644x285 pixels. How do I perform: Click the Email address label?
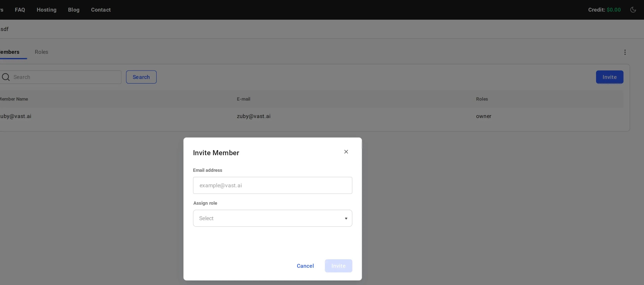(208, 170)
